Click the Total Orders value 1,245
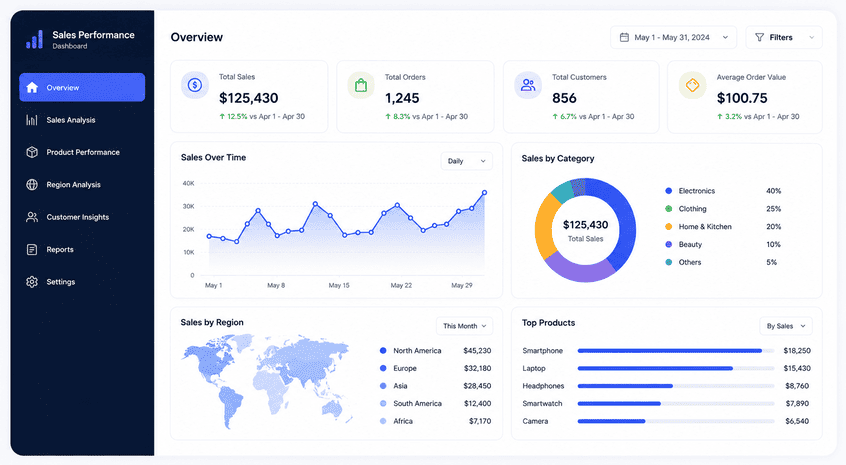Viewport: 846px width, 465px height. [x=402, y=98]
